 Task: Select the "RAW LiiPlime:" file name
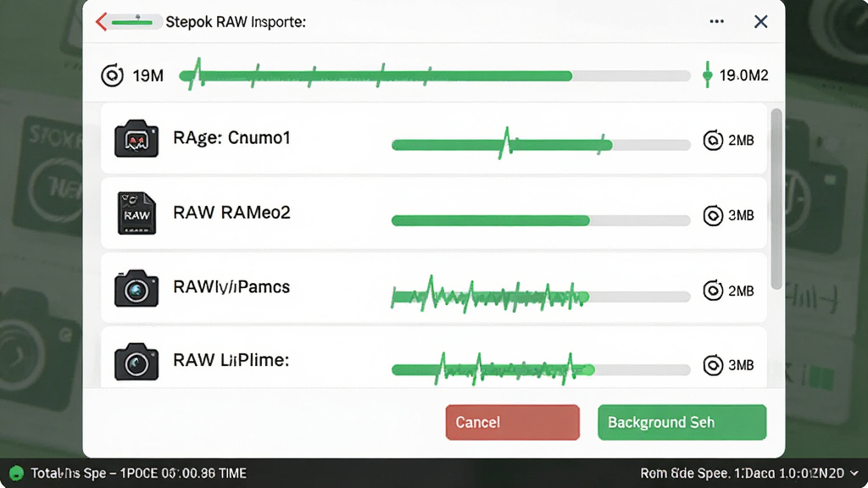point(231,360)
